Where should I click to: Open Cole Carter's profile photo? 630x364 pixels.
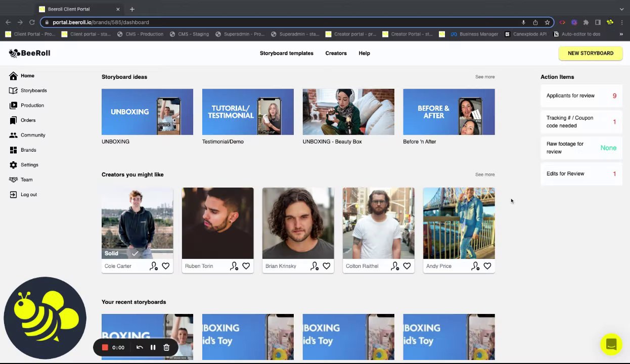138,223
